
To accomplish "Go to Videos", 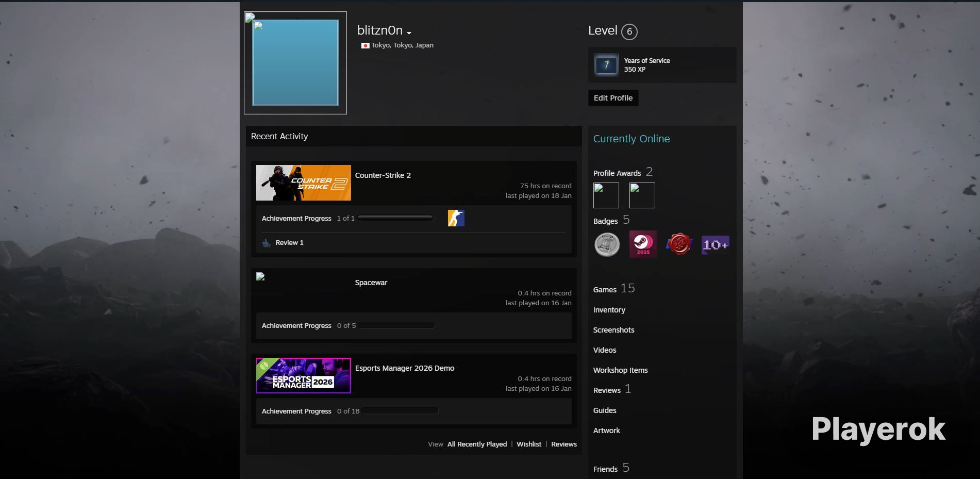I will [x=604, y=350].
